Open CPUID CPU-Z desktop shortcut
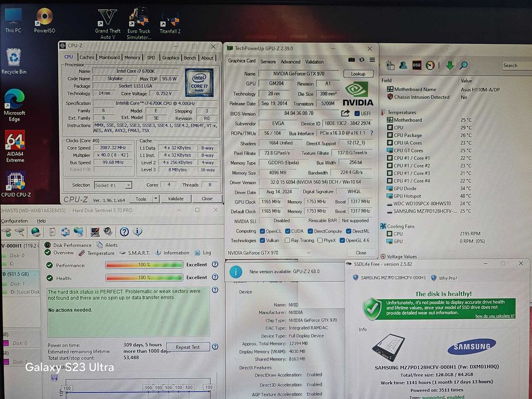The width and height of the screenshot is (532, 399). coord(15,184)
